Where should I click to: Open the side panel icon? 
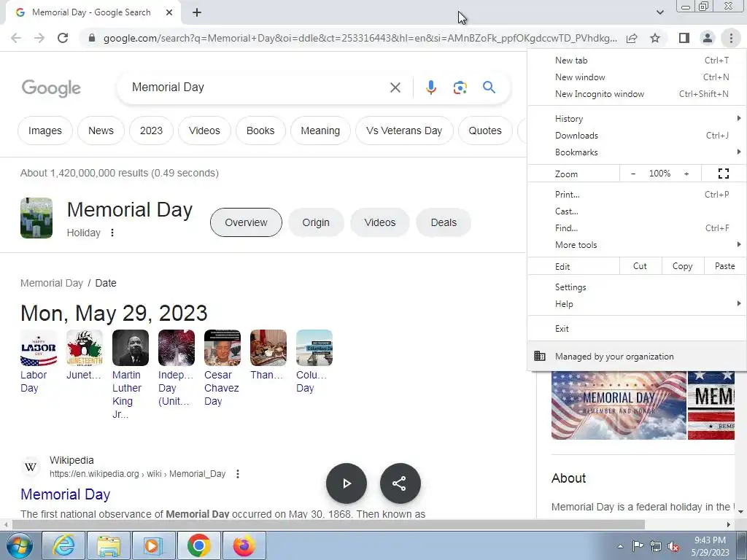684,38
